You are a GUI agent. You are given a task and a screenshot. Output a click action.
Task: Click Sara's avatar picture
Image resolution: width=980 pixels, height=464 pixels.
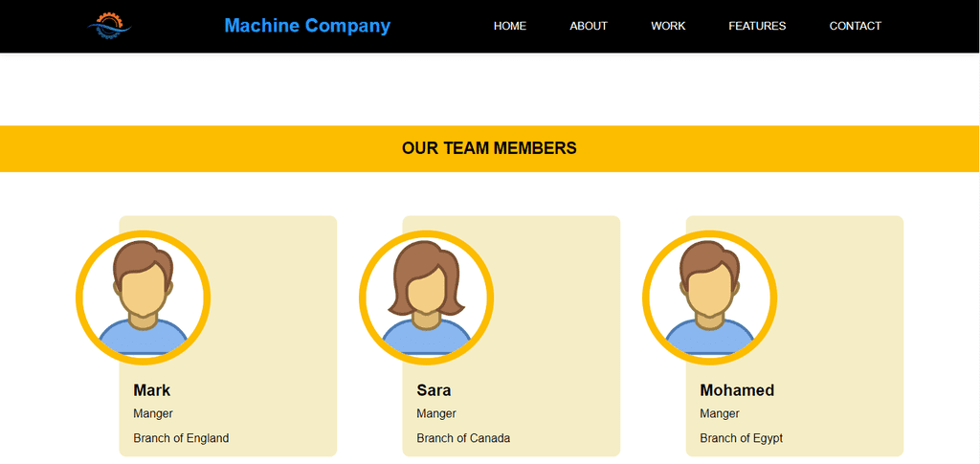coord(426,298)
